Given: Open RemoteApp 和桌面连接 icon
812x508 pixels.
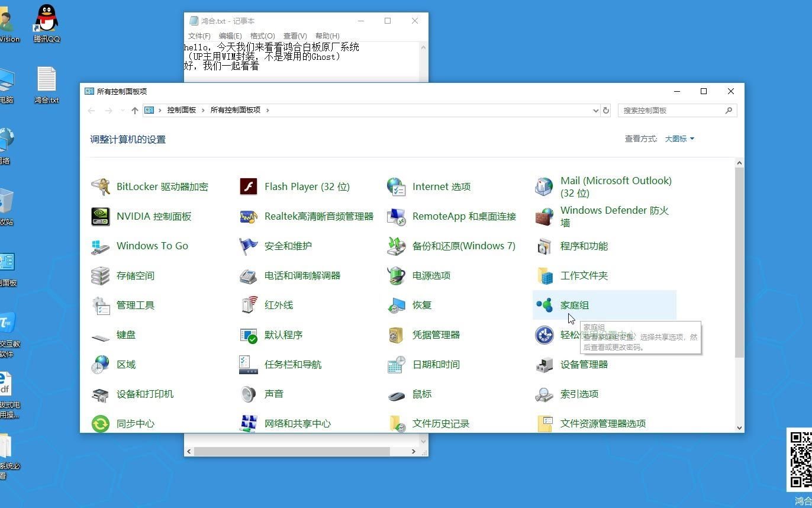Looking at the screenshot, I should 397,216.
